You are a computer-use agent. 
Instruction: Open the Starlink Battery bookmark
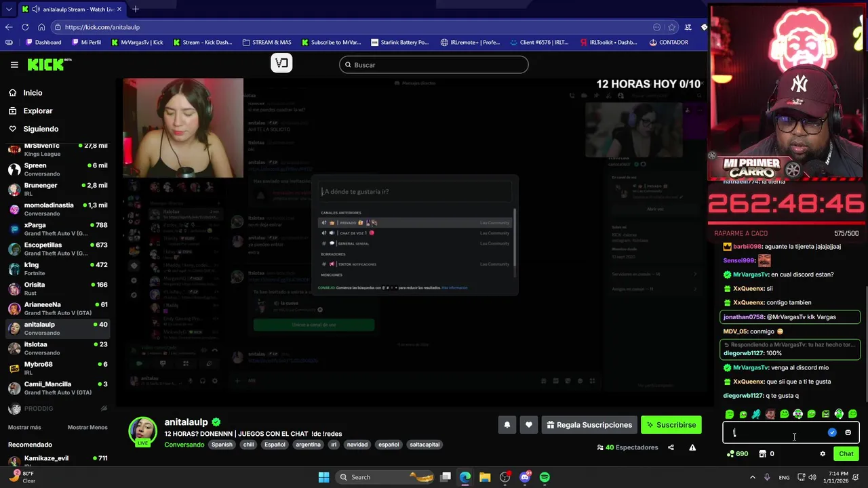click(399, 42)
